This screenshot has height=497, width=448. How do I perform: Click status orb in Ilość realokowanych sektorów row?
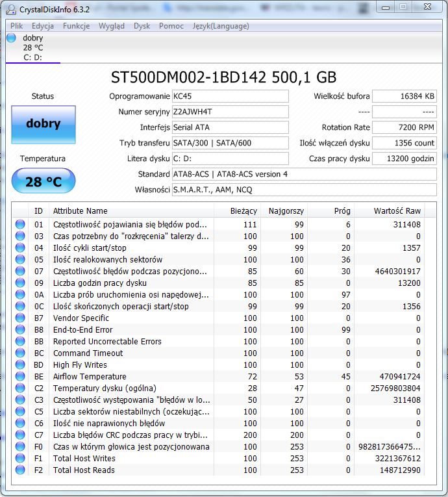[20, 259]
